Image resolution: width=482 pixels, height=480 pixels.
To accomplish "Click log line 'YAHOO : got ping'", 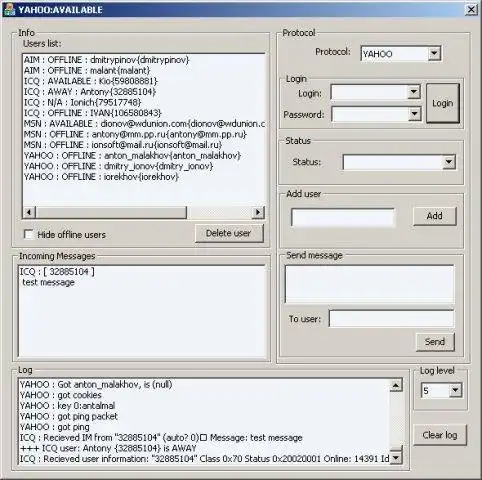I will [54, 427].
